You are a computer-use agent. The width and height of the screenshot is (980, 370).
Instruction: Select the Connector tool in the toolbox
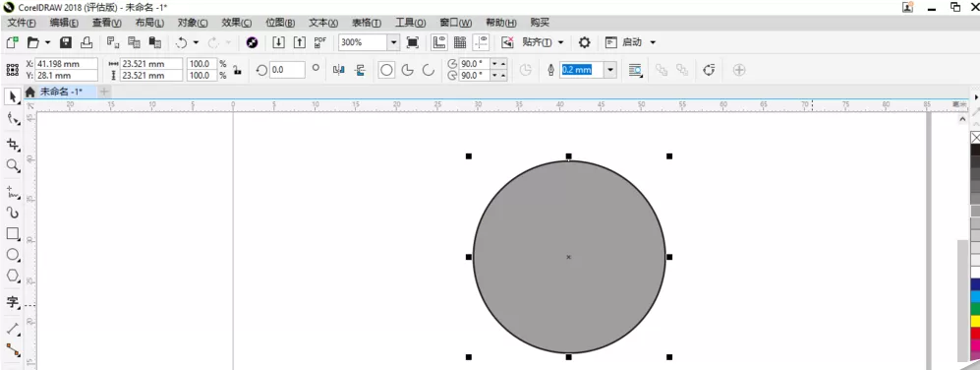click(13, 349)
